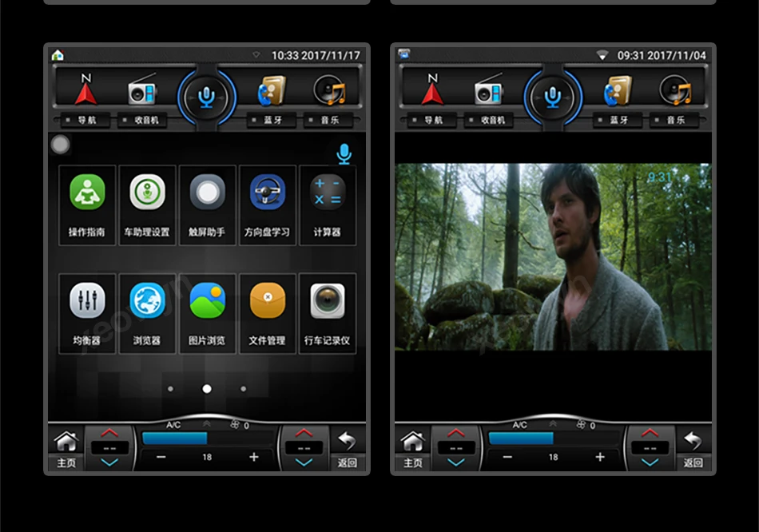
Task: Tap 返回 back on the right screen
Action: 693,449
